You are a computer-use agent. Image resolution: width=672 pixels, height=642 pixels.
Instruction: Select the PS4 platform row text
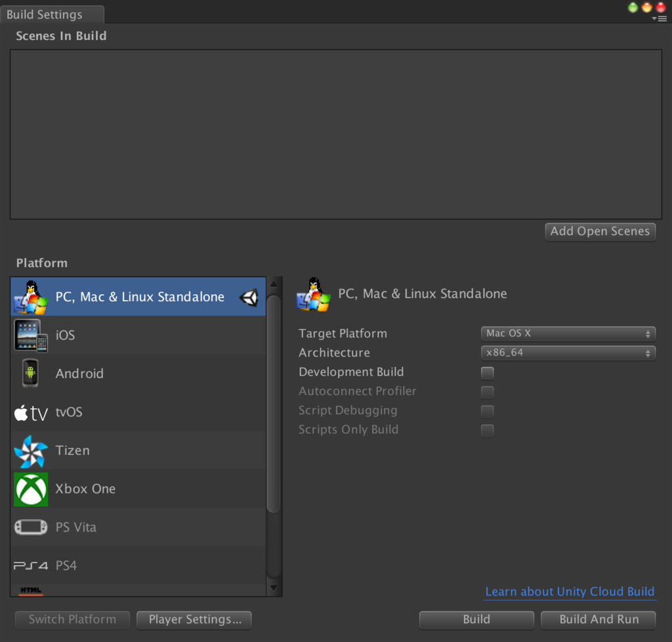(x=66, y=566)
